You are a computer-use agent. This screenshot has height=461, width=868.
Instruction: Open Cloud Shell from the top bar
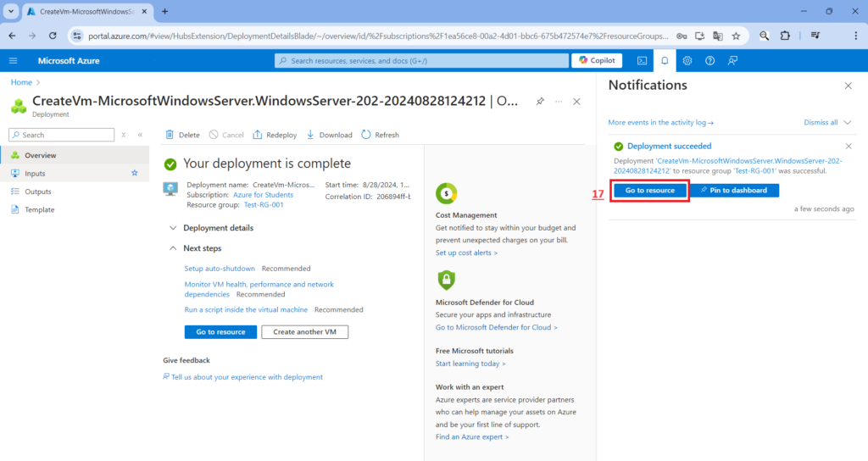[x=643, y=60]
